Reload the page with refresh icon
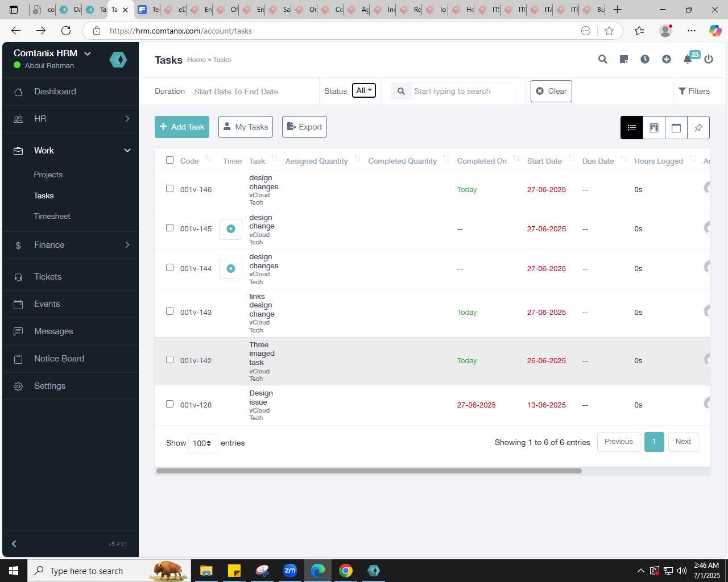The height and width of the screenshot is (582, 728). 66,31
